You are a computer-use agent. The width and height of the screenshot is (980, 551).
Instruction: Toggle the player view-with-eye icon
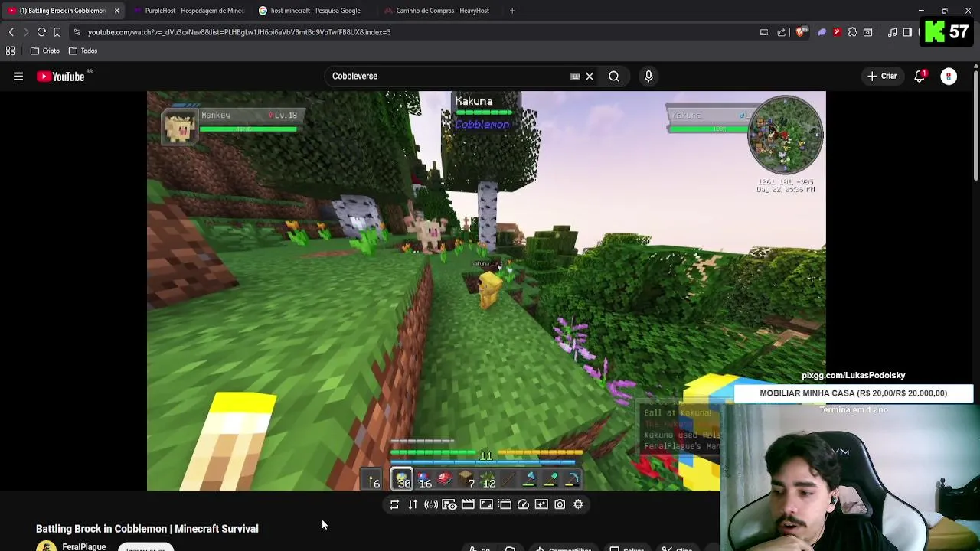pyautogui.click(x=449, y=504)
